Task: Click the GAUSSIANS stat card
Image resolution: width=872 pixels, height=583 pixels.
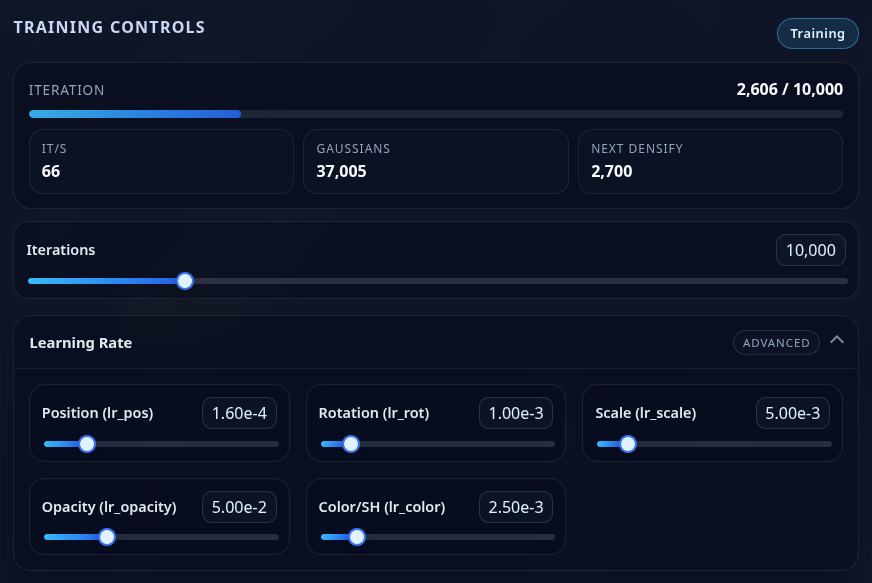Action: pyautogui.click(x=436, y=161)
